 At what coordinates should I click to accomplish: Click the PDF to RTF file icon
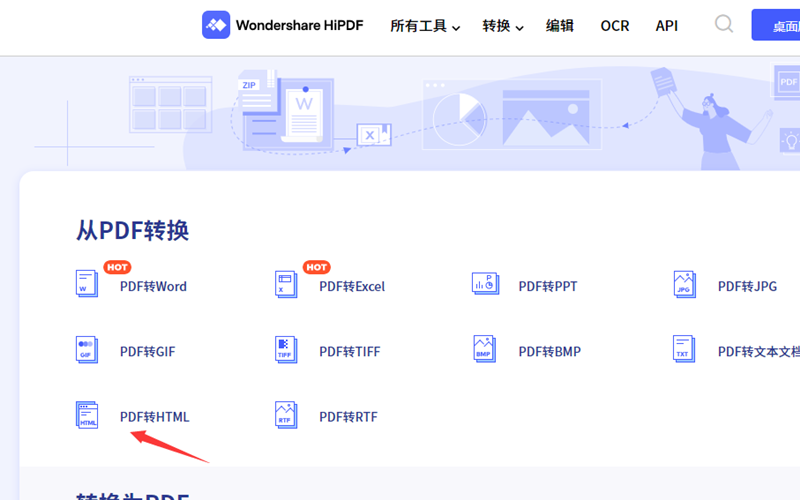point(287,416)
